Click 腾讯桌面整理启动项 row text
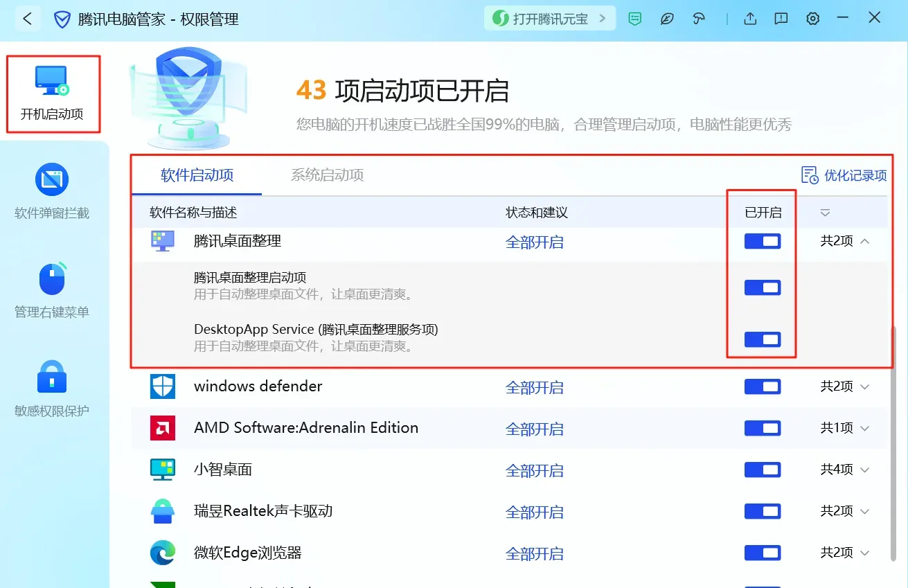 click(250, 278)
